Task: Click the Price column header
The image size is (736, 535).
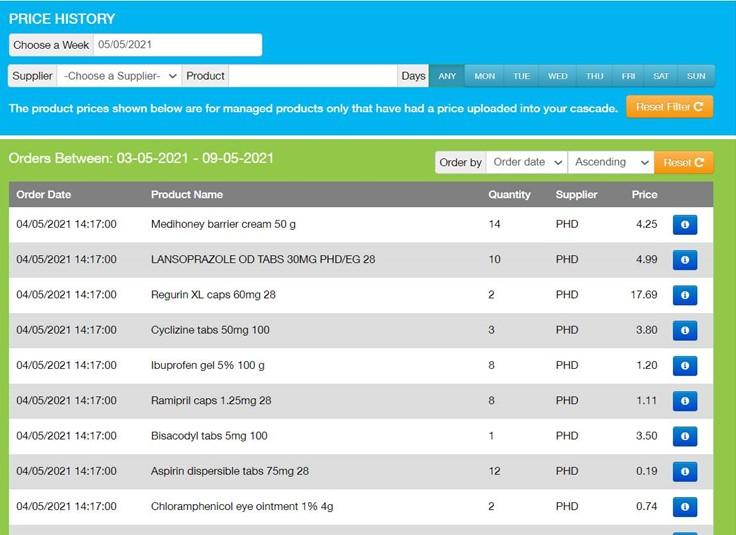Action: tap(644, 195)
